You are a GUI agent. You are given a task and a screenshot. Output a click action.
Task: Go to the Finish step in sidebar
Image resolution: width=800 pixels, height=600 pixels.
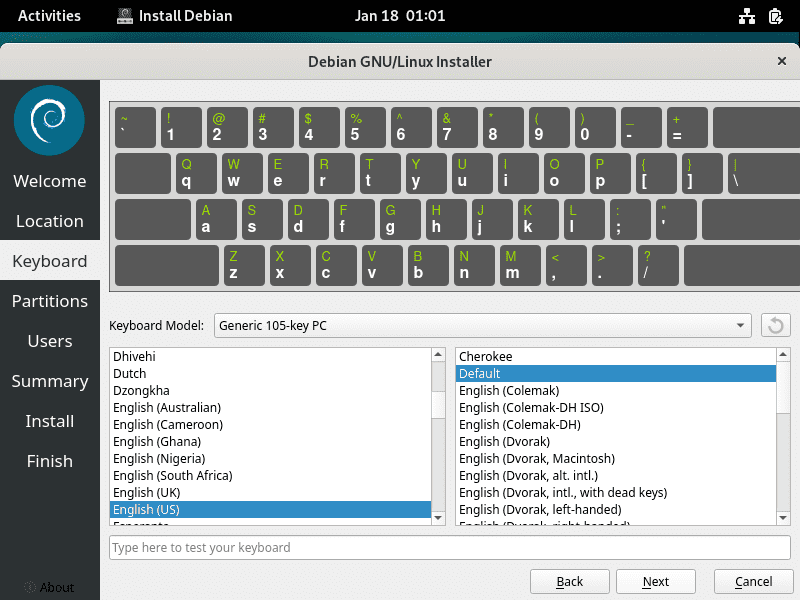[x=50, y=461]
